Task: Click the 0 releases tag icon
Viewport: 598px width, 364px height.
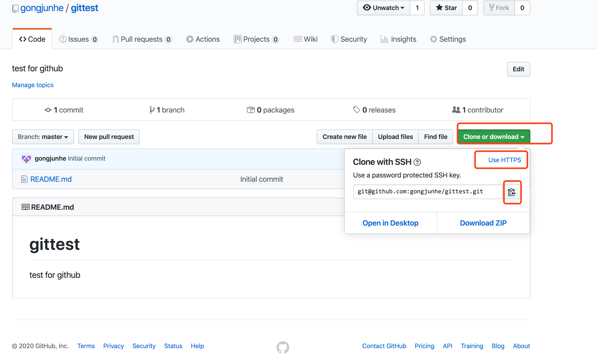Action: (356, 110)
